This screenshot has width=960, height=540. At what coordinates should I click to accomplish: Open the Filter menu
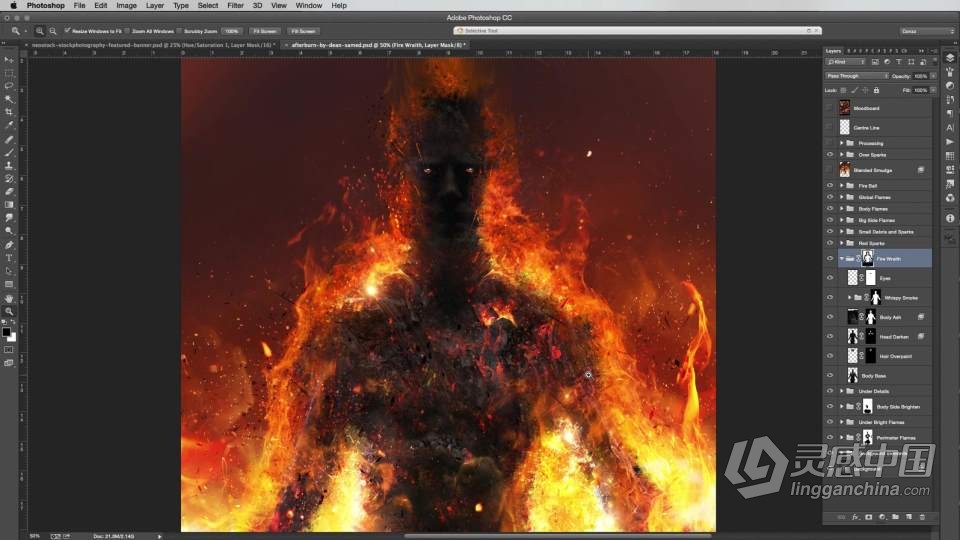point(235,6)
